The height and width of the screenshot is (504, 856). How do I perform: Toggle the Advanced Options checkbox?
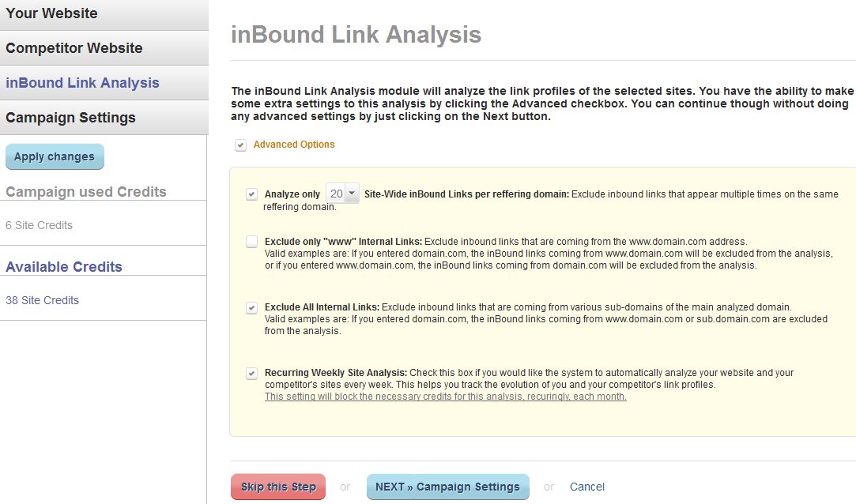240,145
